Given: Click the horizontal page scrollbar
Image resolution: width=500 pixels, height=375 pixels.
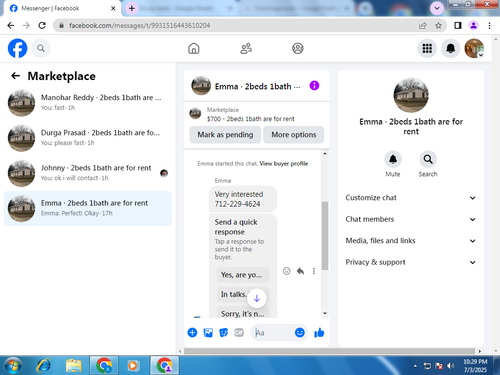Looking at the screenshot, I should click(329, 351).
